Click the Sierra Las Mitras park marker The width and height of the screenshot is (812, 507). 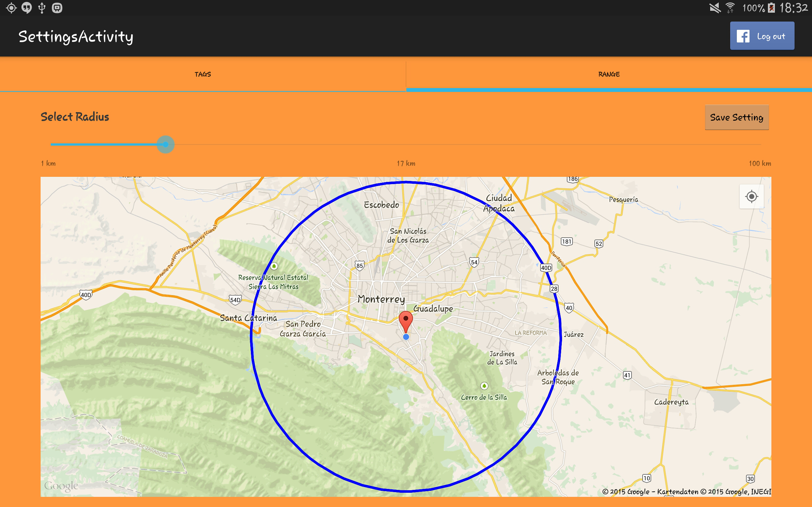274,266
